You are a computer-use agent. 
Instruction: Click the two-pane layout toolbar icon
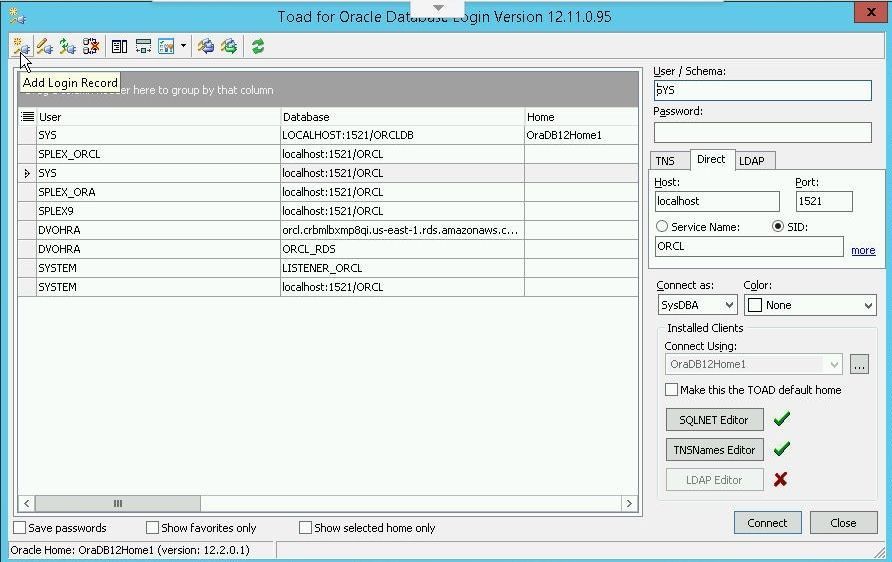119,46
